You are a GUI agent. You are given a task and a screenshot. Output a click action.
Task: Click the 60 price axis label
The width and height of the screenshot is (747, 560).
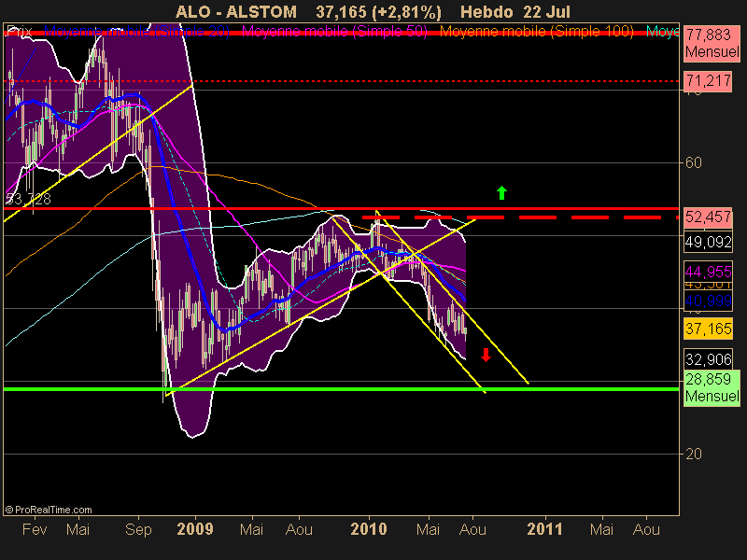(693, 162)
